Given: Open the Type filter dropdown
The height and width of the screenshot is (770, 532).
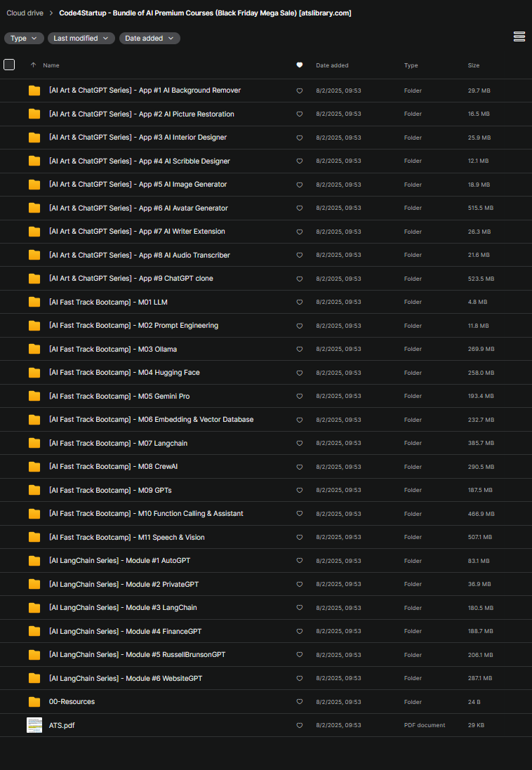Looking at the screenshot, I should pyautogui.click(x=24, y=39).
